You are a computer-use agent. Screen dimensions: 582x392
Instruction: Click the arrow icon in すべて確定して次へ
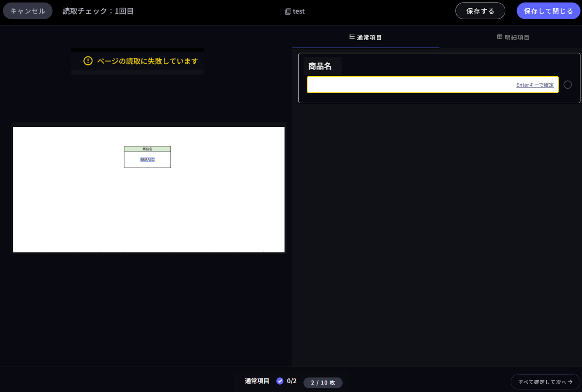coord(570,382)
